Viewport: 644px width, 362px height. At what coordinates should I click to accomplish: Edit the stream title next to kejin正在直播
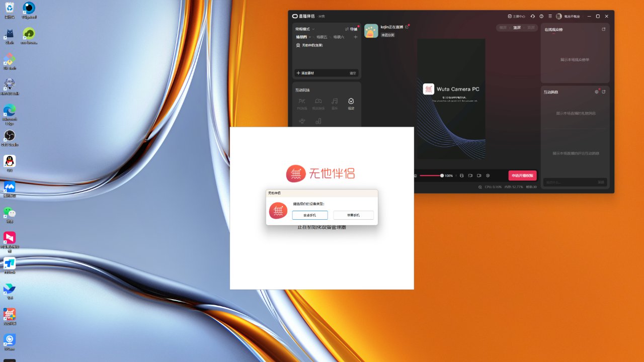pos(408,26)
